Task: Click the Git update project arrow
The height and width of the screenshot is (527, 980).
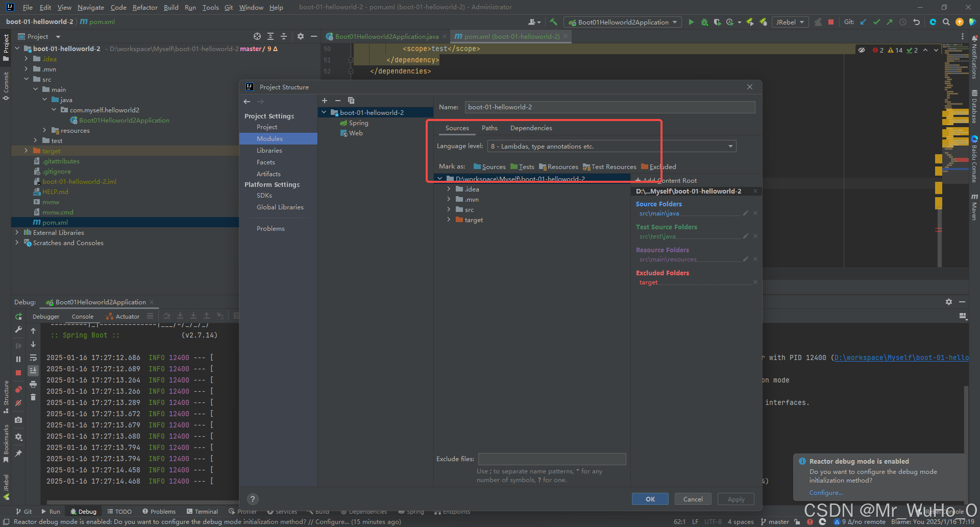Action: click(x=863, y=22)
